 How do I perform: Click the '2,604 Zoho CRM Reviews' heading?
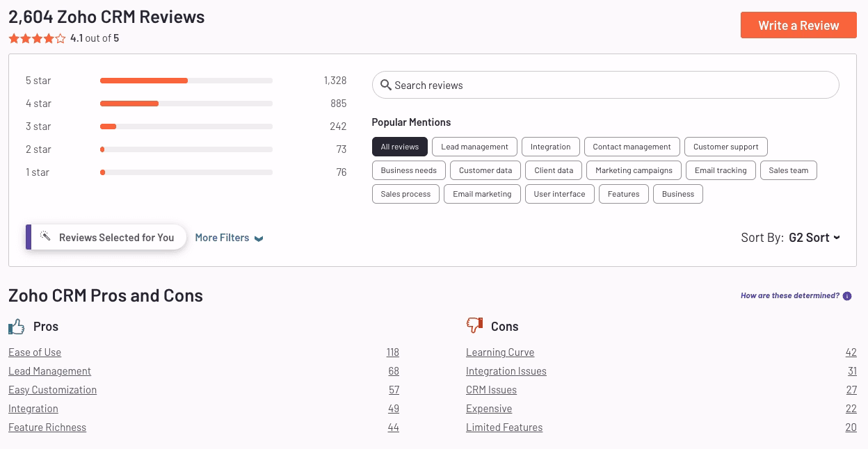point(106,17)
